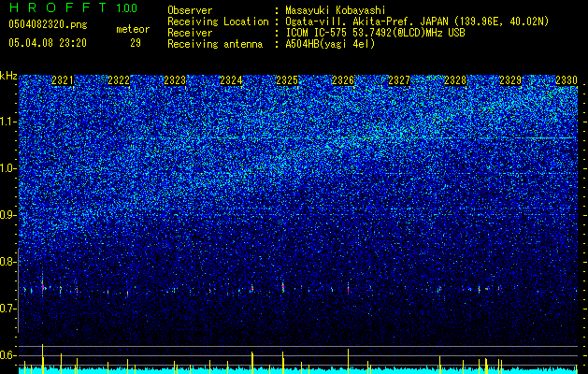Screen dimensions: 588x374
Task: Click the 2326 time marker
Action: [343, 80]
